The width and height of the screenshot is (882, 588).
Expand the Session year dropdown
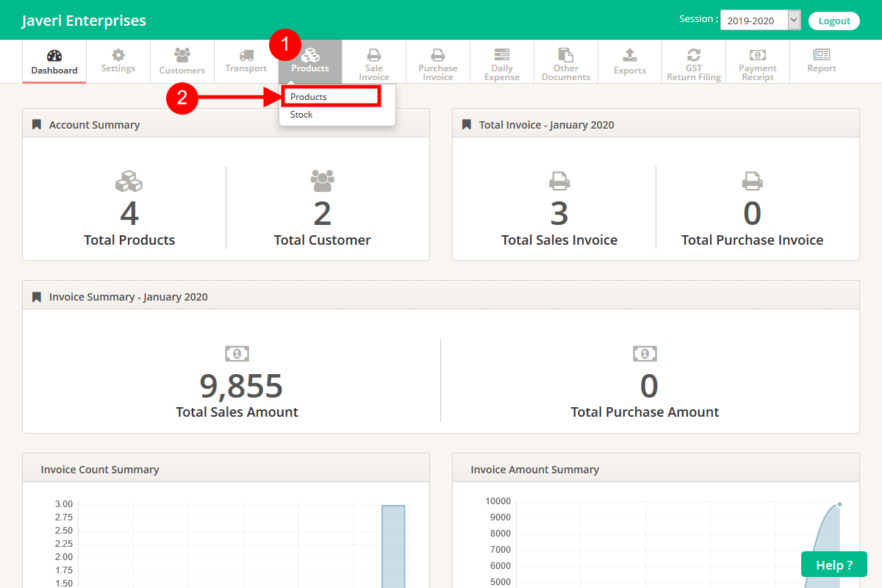[x=760, y=21]
